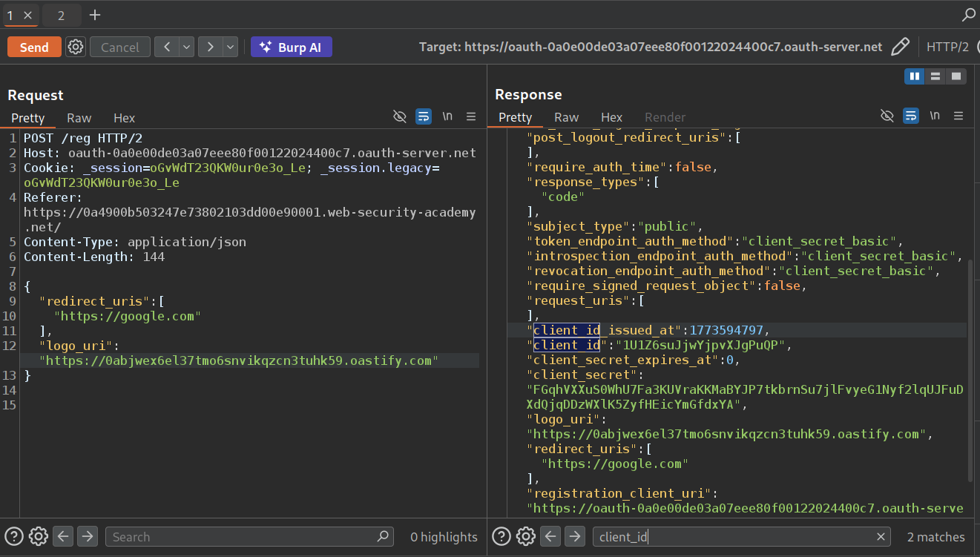This screenshot has height=557, width=980.
Task: Toggle hidden items eye icon in Request
Action: [400, 116]
